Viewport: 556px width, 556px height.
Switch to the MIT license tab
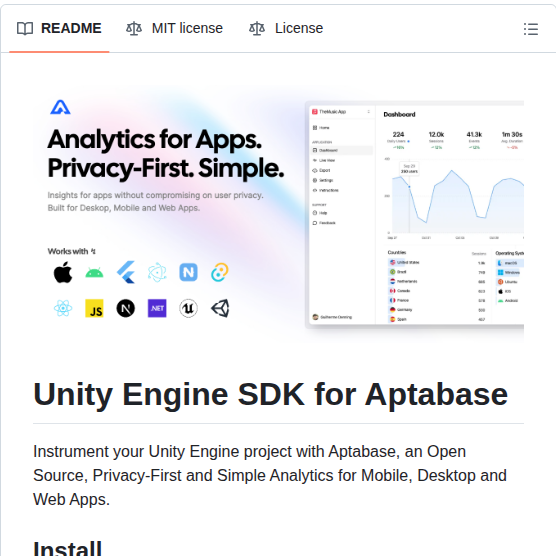pos(174,28)
